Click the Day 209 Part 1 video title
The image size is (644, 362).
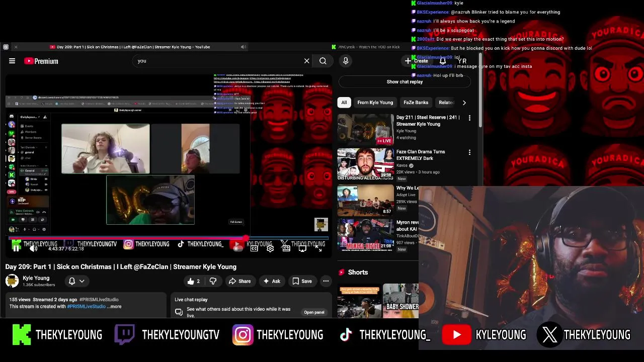point(121,267)
